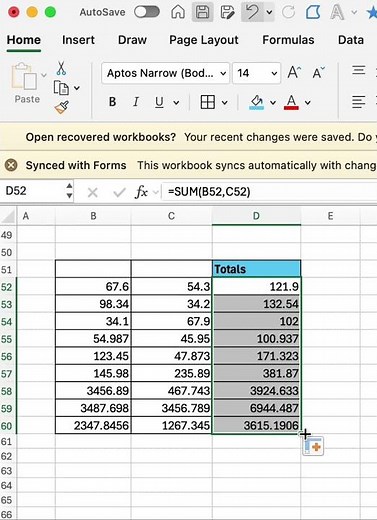Open the Auto Fill Options button
The height and width of the screenshot is (520, 377).
coord(313,446)
